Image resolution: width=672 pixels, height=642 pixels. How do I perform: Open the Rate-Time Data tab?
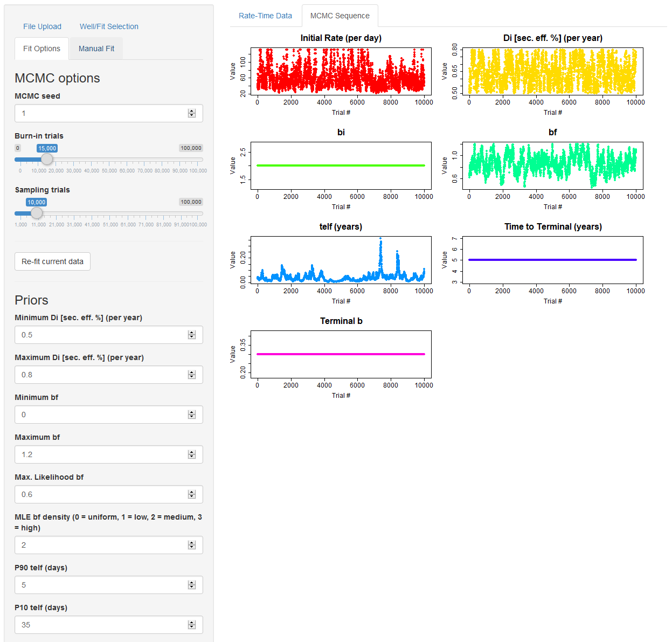click(x=265, y=16)
